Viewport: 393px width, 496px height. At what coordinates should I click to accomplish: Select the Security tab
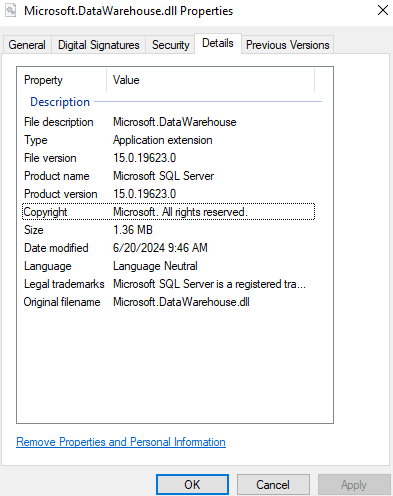coord(170,45)
